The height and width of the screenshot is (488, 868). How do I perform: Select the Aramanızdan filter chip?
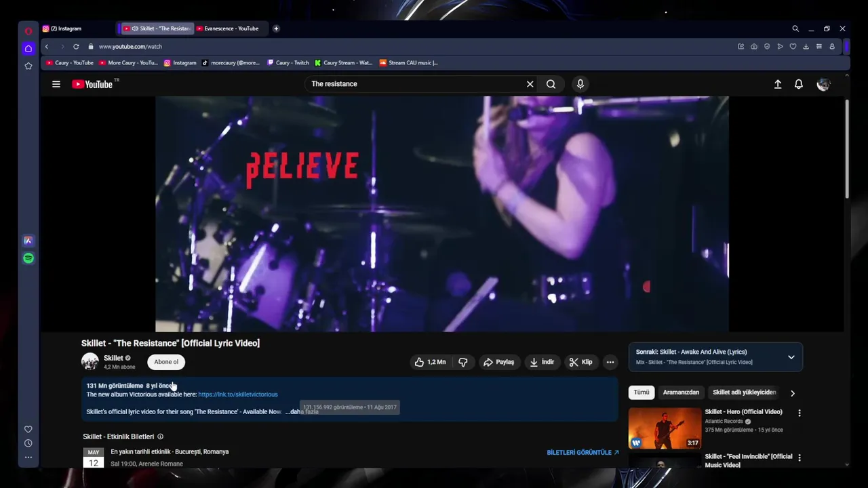[x=681, y=392]
